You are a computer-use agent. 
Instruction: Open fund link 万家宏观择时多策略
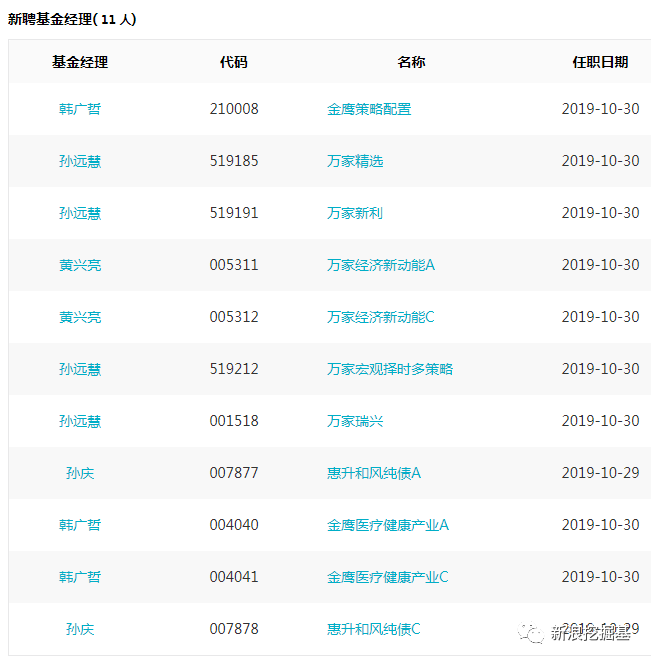point(390,369)
